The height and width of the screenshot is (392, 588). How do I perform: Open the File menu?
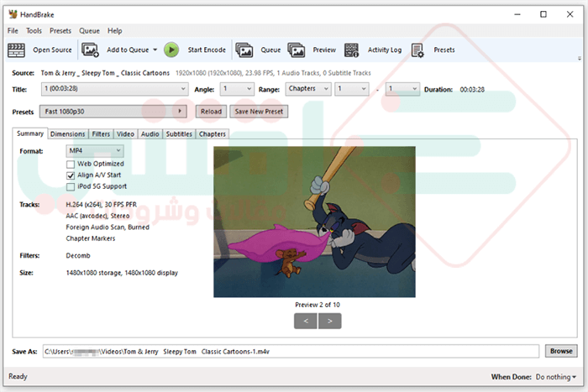tap(13, 31)
